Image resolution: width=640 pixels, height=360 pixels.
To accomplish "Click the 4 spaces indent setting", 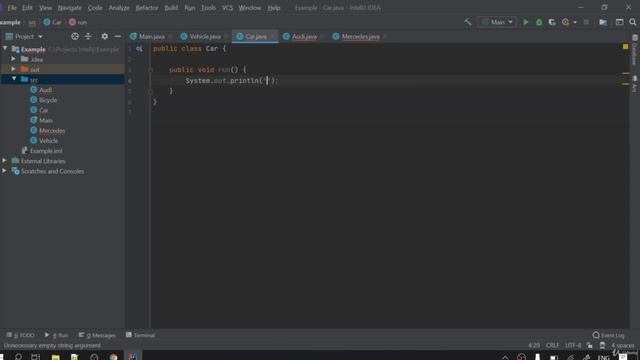I will (622, 345).
